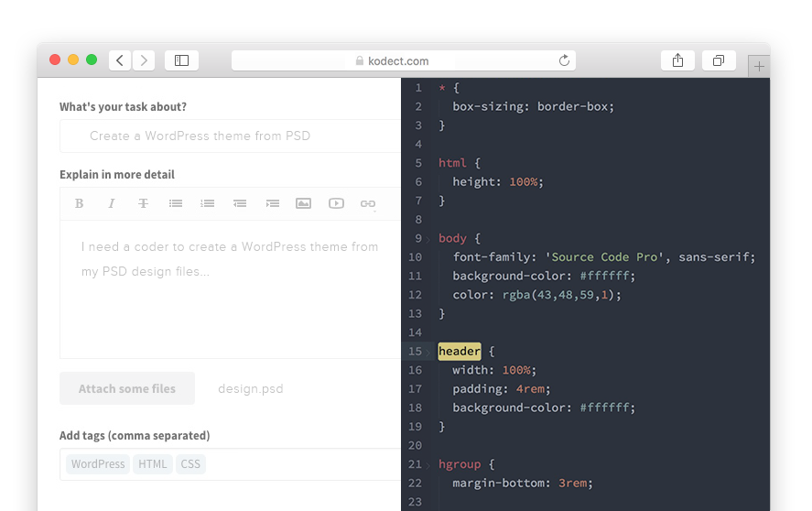The image size is (812, 511).
Task: Apply bold formatting in the editor
Action: click(x=80, y=203)
